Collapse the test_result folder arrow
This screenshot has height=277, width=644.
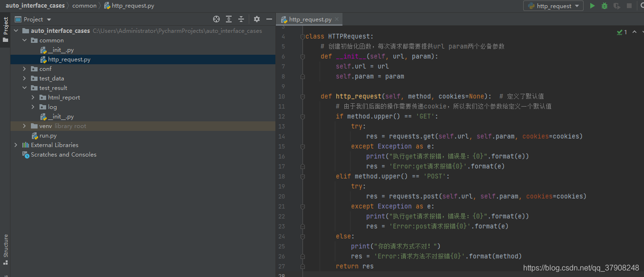click(x=25, y=88)
